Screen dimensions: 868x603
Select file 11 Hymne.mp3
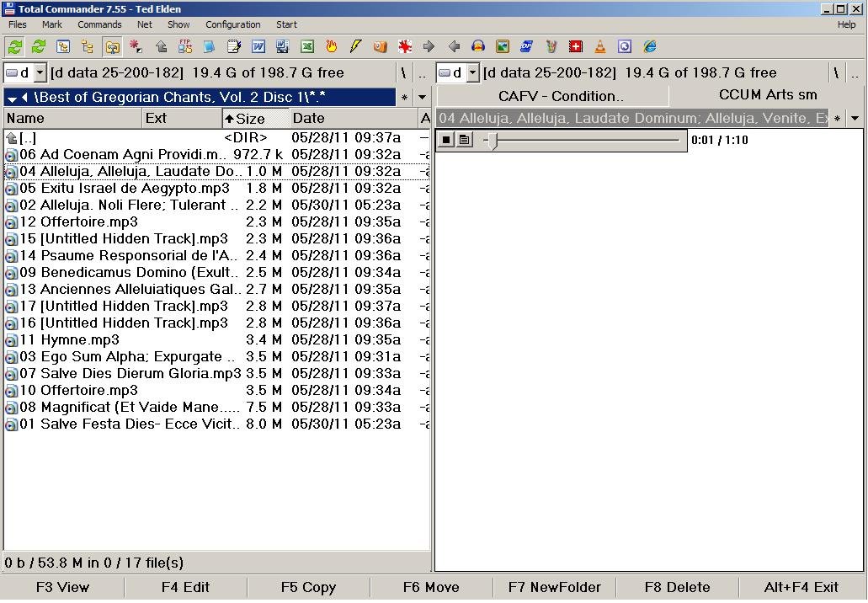[x=217, y=340]
